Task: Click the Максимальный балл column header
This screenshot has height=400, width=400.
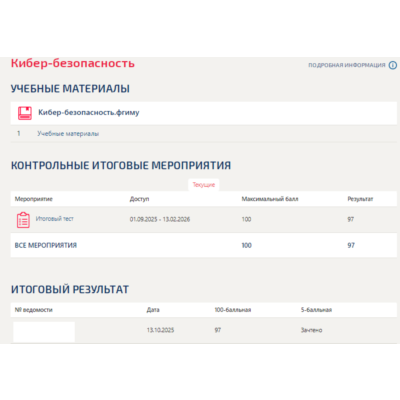Action: tap(270, 199)
